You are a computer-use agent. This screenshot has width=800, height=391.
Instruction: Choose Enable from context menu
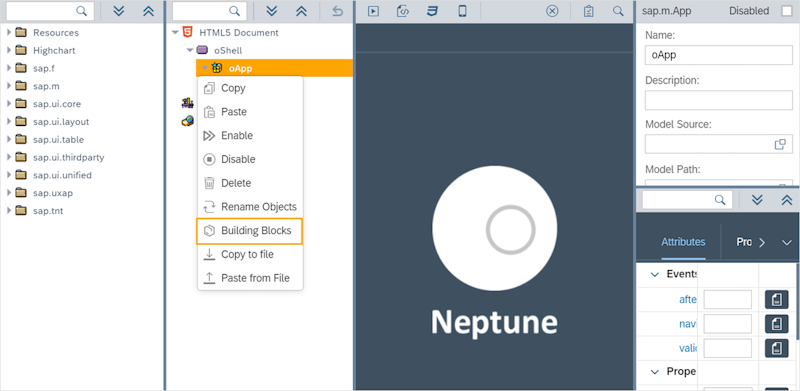251,136
